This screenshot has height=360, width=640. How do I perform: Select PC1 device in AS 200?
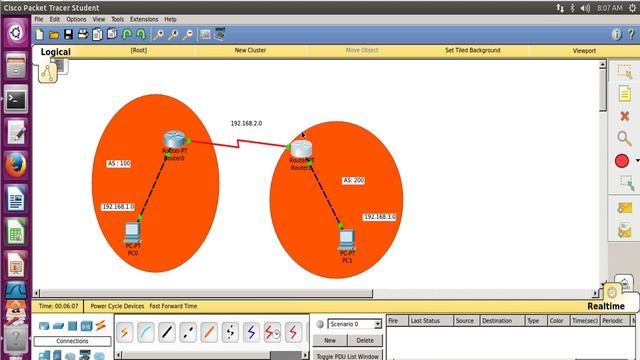(x=347, y=240)
